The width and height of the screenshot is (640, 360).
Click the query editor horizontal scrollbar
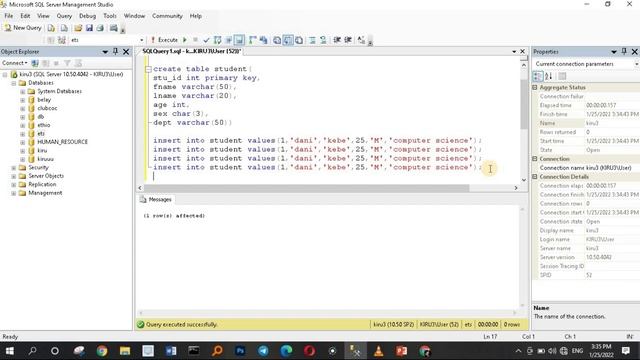click(306, 188)
